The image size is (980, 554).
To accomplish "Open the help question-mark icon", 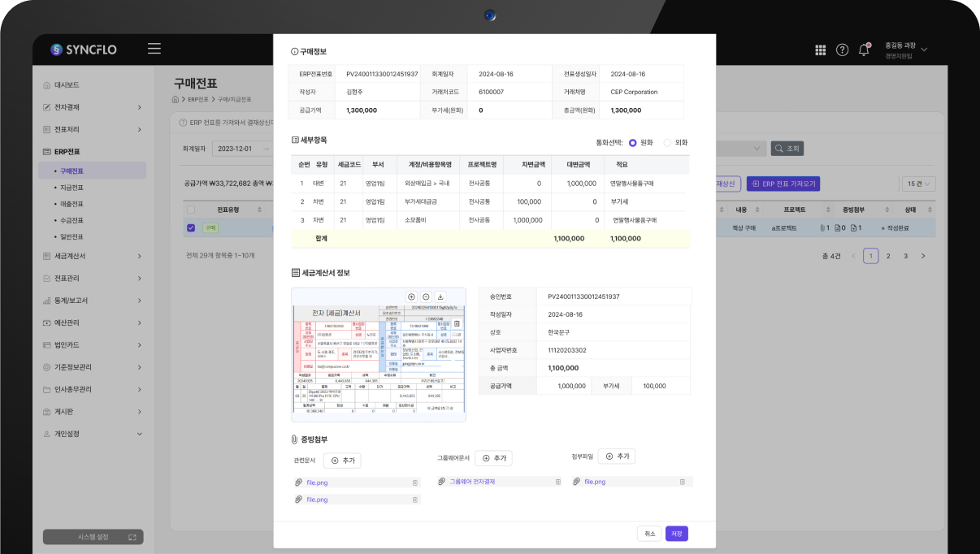I will click(842, 50).
